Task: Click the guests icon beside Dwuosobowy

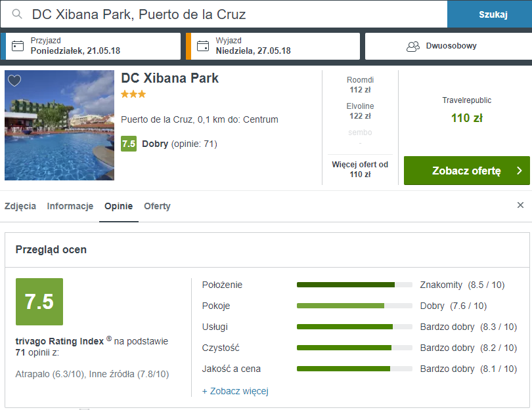Action: pos(413,47)
